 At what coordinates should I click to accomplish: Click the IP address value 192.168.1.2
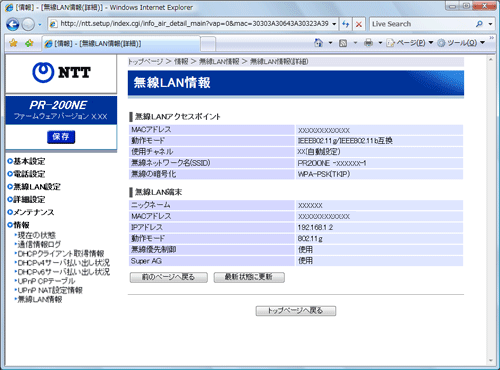[x=315, y=228]
